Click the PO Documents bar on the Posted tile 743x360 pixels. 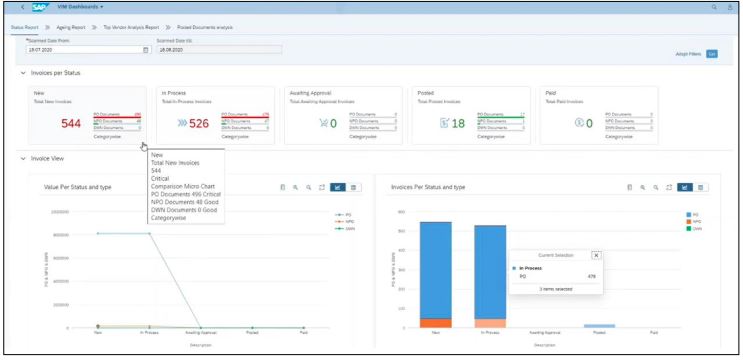(x=501, y=117)
